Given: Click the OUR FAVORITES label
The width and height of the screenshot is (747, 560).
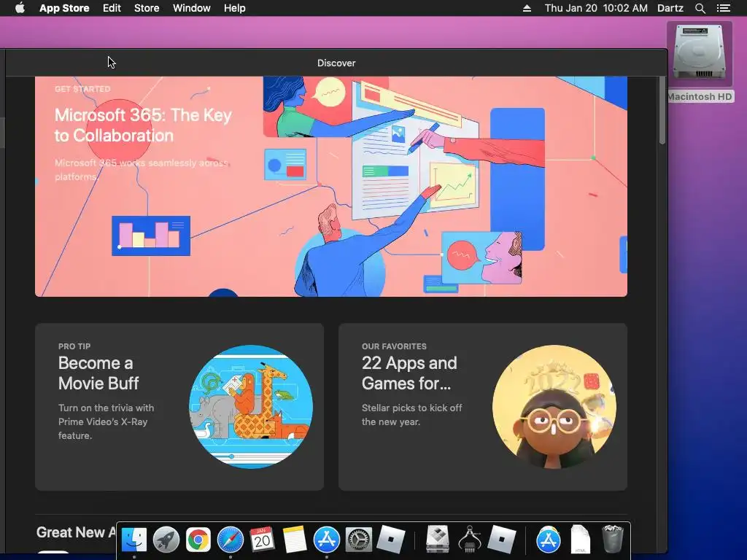Looking at the screenshot, I should point(394,346).
